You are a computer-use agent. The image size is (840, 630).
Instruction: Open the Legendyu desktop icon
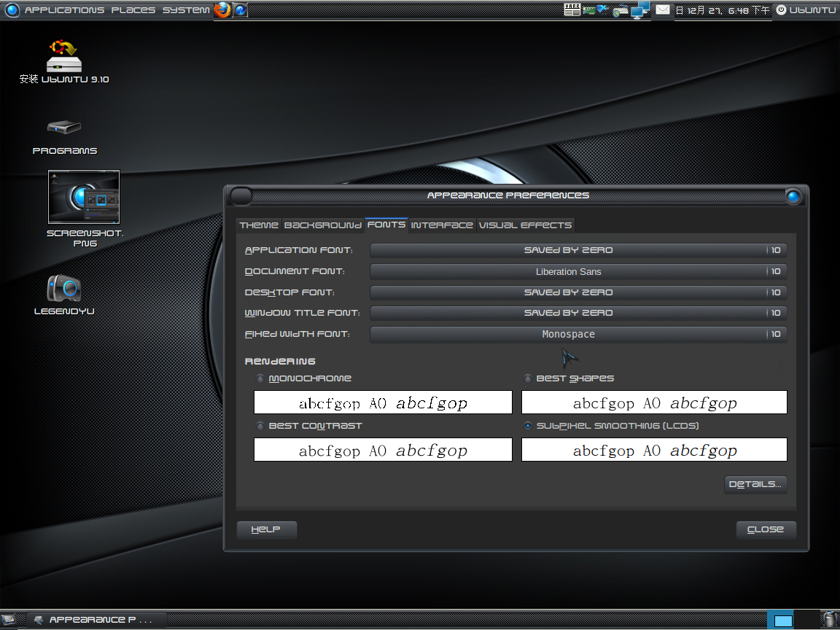(x=64, y=288)
